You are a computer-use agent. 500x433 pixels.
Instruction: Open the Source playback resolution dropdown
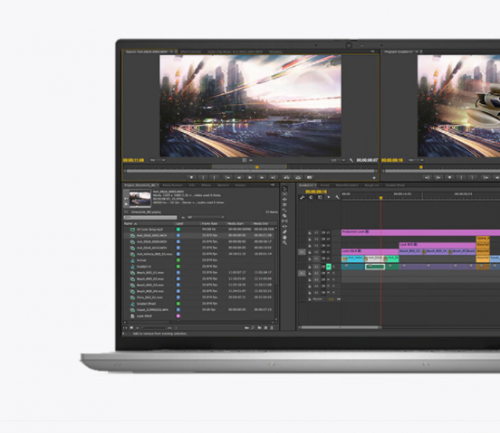coord(337,160)
